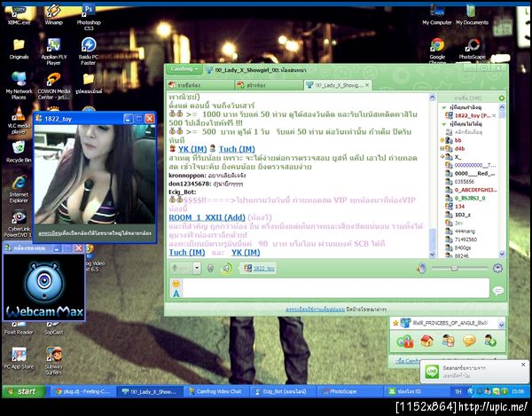Screen dimensions: 532x416
Task: Click the home icon in Camfrog contact panel
Action: tap(426, 341)
